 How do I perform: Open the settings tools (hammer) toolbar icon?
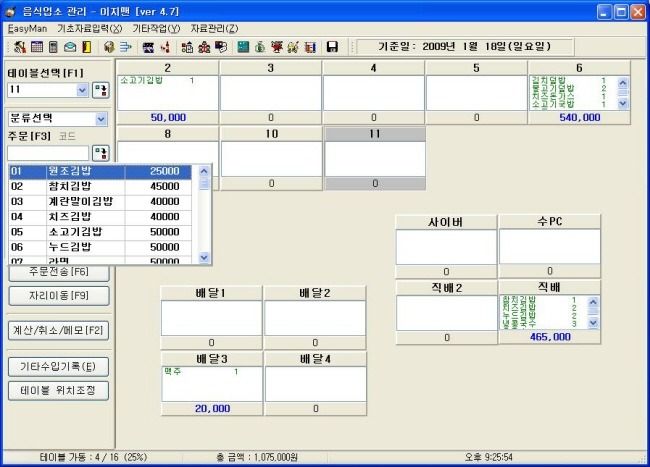[19, 47]
